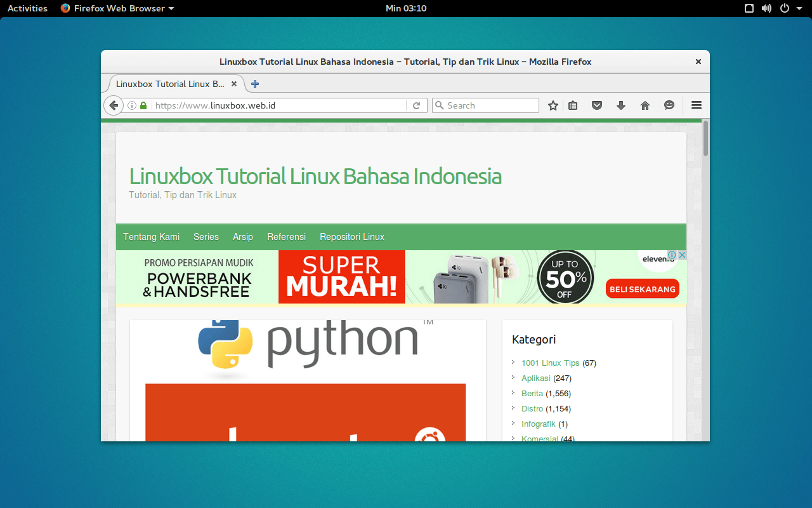Open the Downloads arrow icon
Screen dimensions: 812x508
coord(621,105)
